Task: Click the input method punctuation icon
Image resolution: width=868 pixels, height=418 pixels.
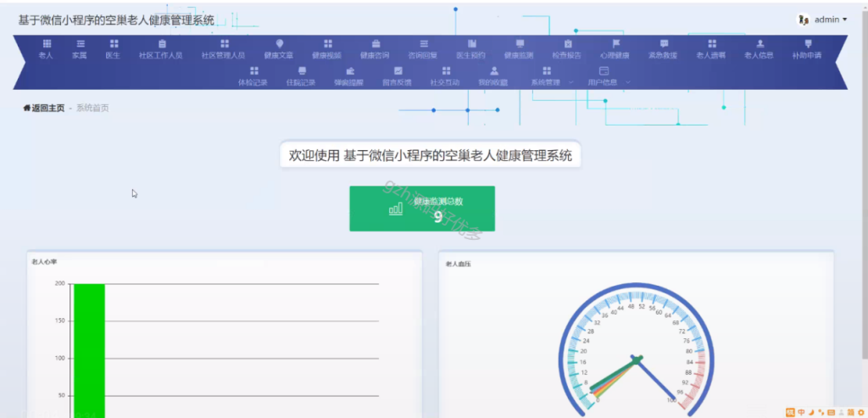Action: coord(821,412)
